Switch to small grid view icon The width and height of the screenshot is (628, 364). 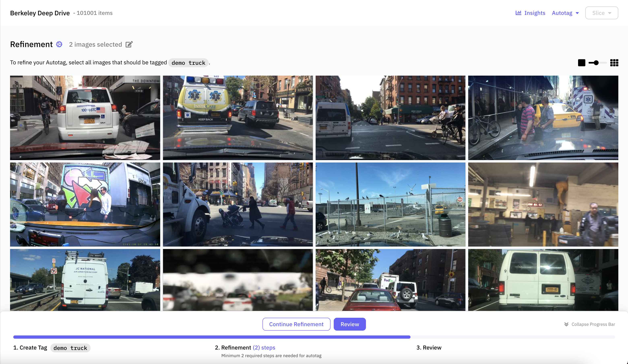point(614,63)
